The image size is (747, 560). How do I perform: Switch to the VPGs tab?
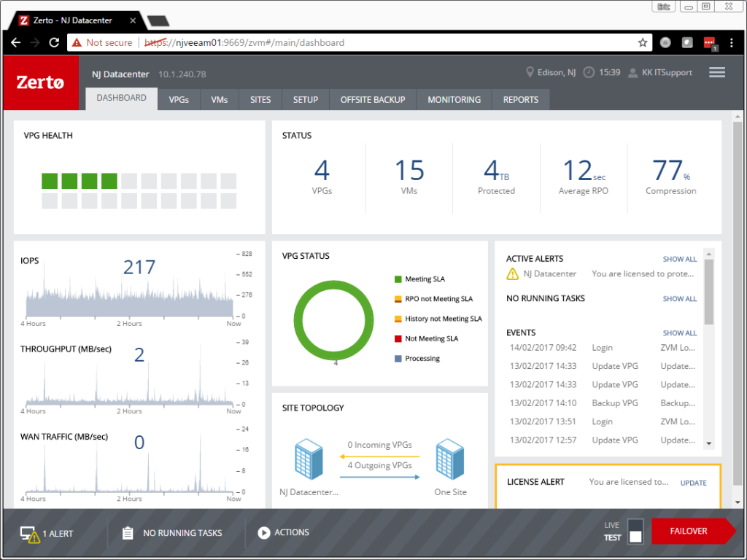179,99
